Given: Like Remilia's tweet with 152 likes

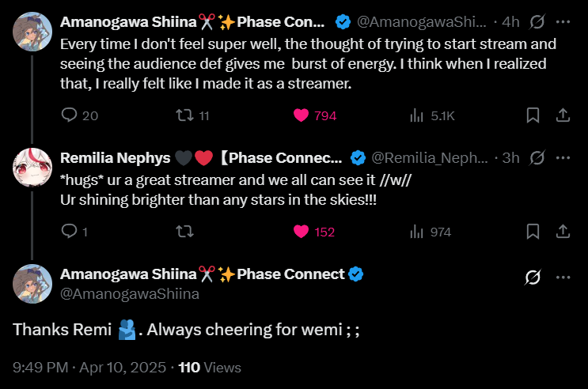Looking at the screenshot, I should (x=301, y=232).
